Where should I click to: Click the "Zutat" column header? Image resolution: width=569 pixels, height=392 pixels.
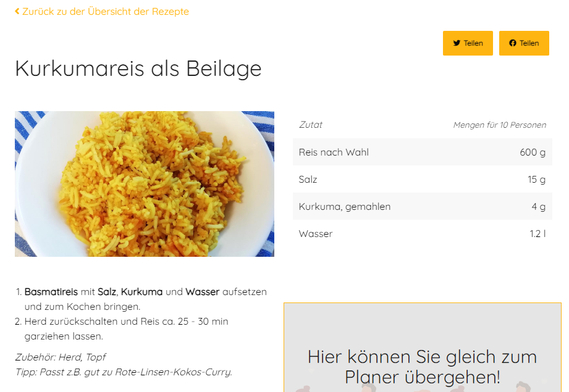coord(311,125)
